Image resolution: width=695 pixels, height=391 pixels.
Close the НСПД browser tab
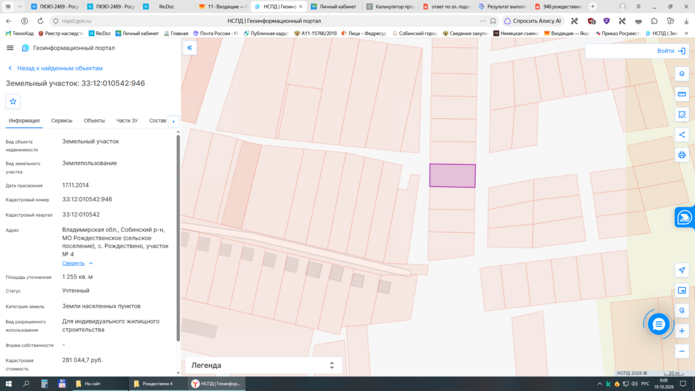(x=301, y=7)
